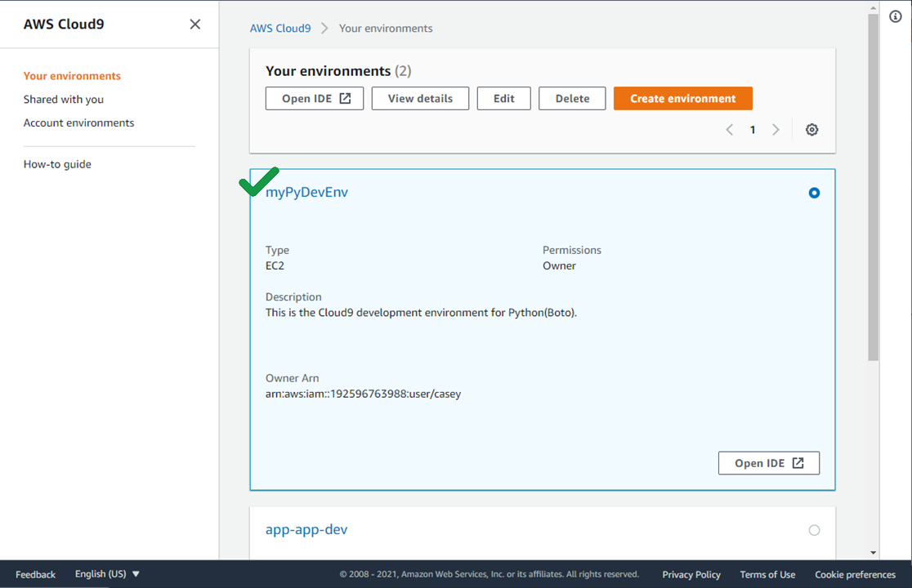The height and width of the screenshot is (588, 912).
Task: Click the breadcrumb separator chevron
Action: coord(324,29)
